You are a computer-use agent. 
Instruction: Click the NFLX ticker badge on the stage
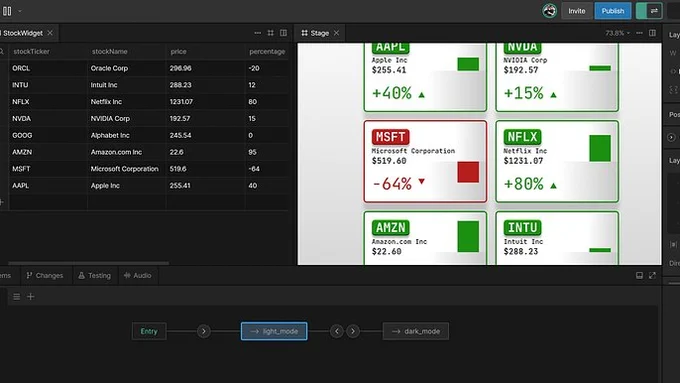pos(523,137)
